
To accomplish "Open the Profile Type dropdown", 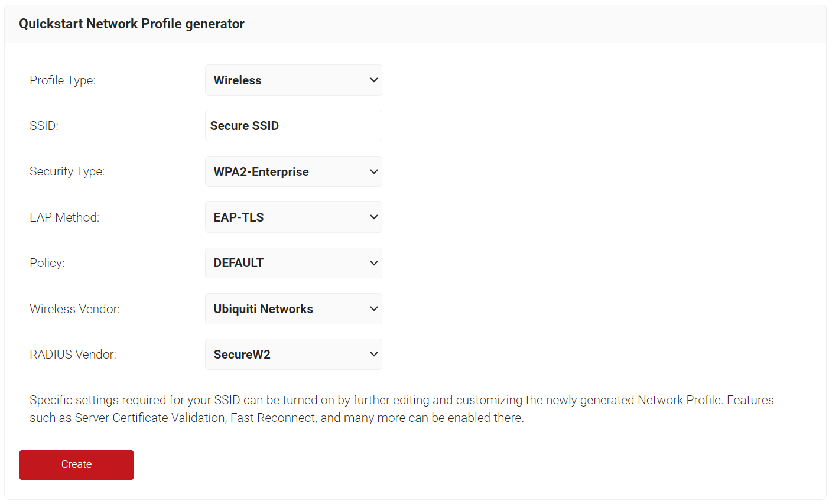I will pos(293,80).
